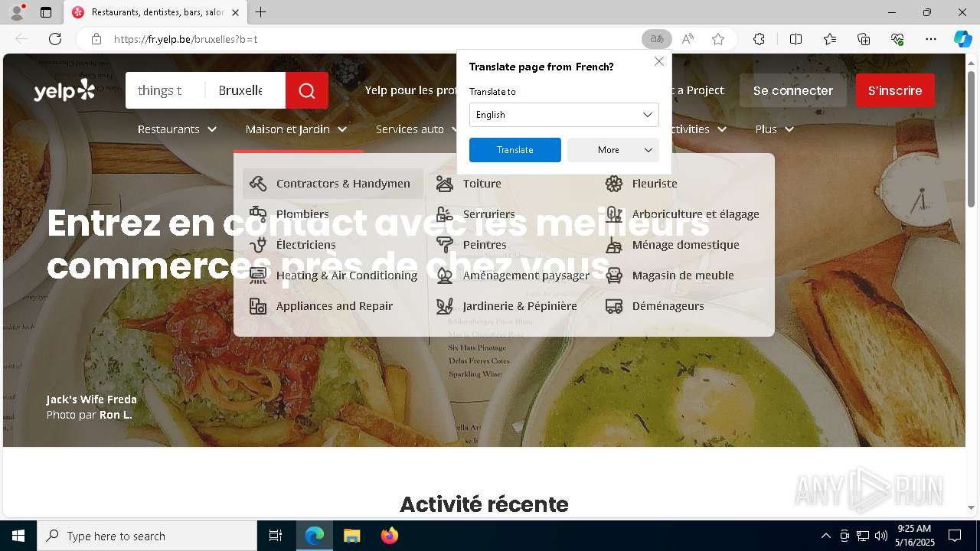The image size is (980, 551).
Task: Click the Magasin de meuble chair icon
Action: [614, 275]
